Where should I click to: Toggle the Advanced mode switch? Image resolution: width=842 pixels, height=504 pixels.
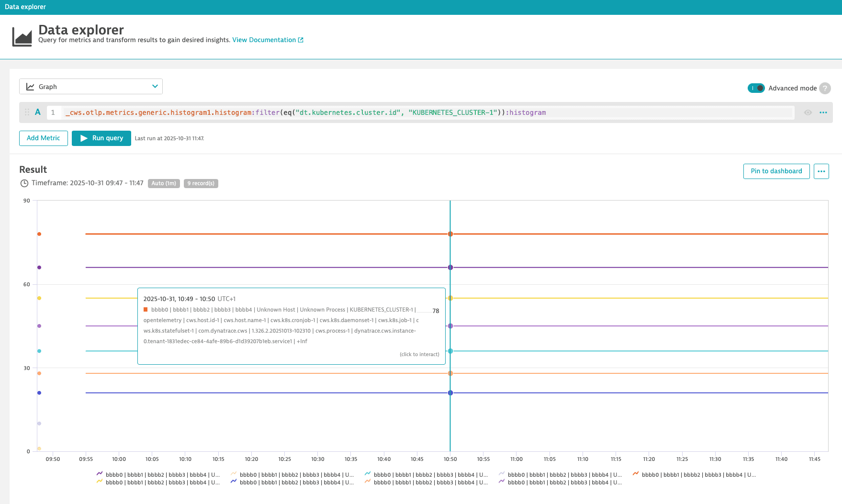(756, 88)
